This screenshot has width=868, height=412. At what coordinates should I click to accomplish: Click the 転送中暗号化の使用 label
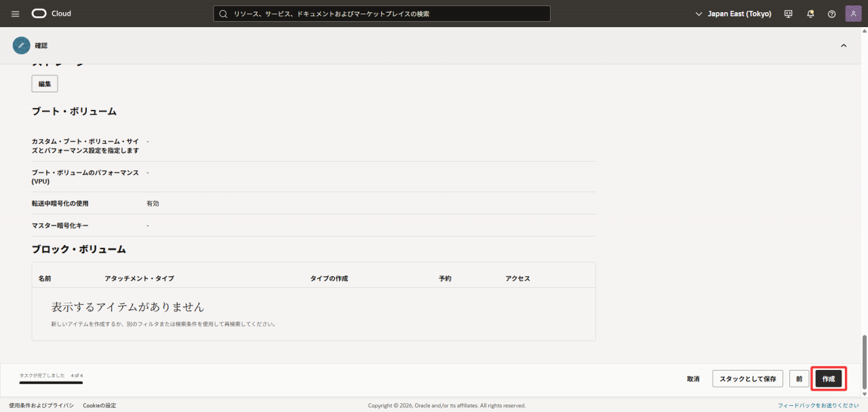point(60,203)
